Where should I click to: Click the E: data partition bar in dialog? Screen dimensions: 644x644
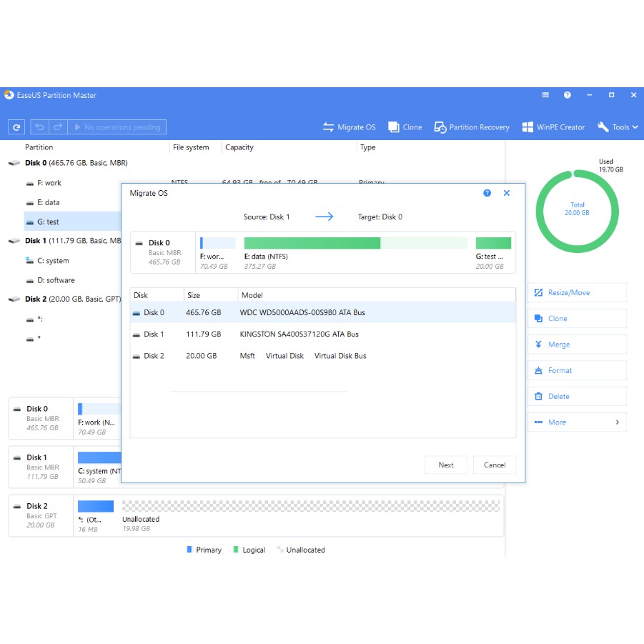click(355, 244)
